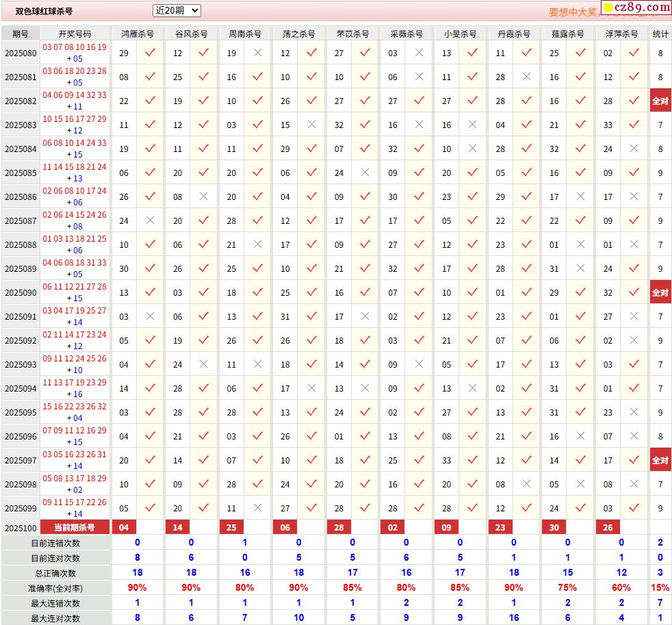This screenshot has height=625, width=672.
Task: Click the 谷风 cross mark in row 2025093
Action: [x=203, y=364]
